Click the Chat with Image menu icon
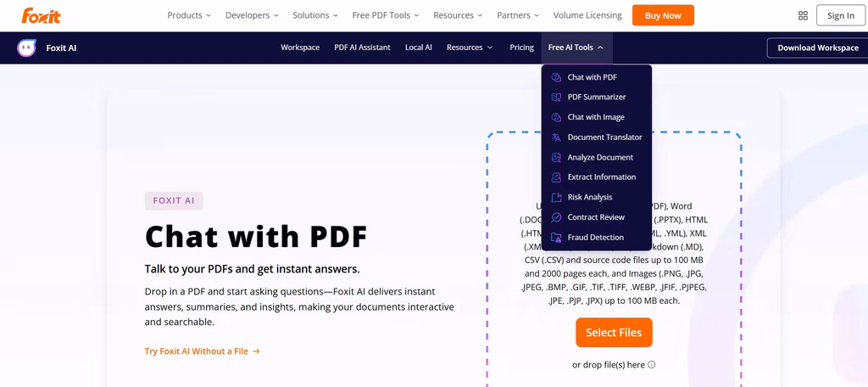 [556, 117]
